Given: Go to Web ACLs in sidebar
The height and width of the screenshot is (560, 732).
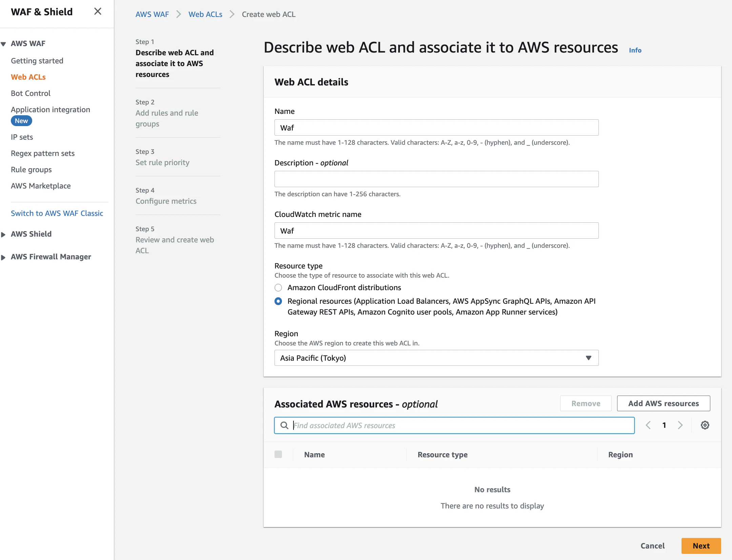Looking at the screenshot, I should point(28,77).
